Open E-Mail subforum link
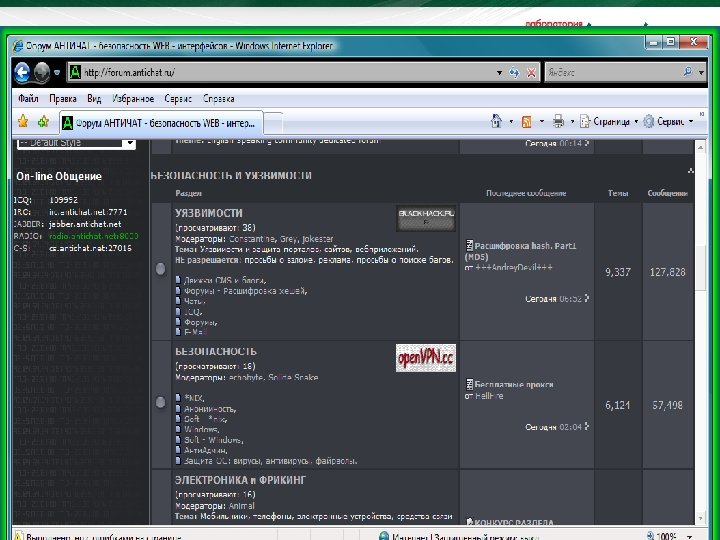This screenshot has width=720, height=540. (196, 332)
